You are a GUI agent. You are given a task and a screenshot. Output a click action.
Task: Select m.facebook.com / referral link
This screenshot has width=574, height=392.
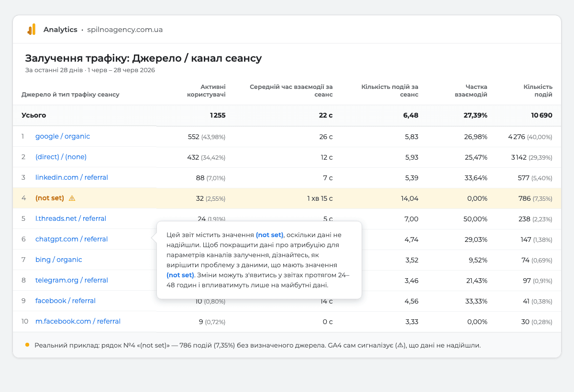click(78, 321)
